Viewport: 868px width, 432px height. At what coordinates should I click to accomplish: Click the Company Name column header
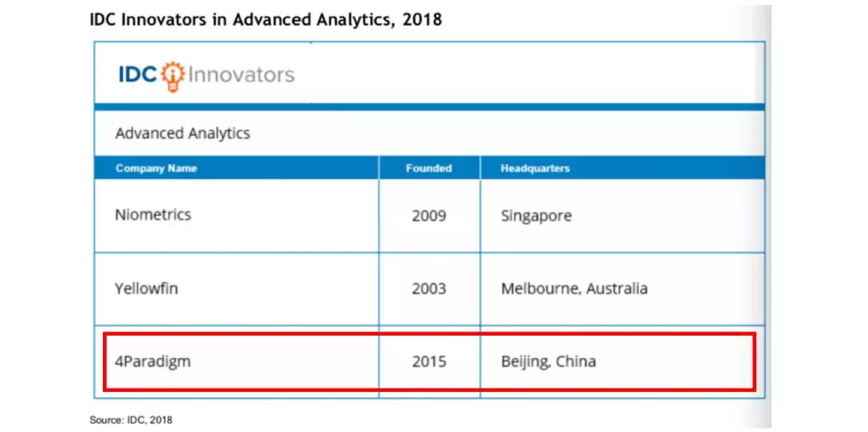point(156,169)
